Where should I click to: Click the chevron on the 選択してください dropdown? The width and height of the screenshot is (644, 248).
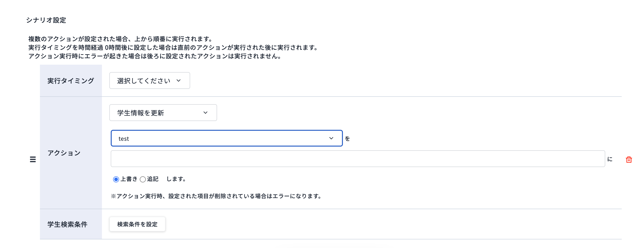178,80
